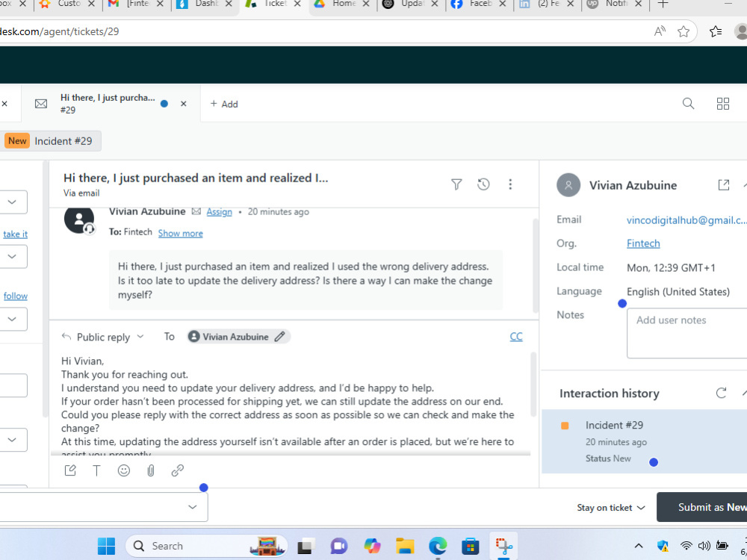747x560 pixels.
Task: Open the Fintech organization link
Action: 643,243
